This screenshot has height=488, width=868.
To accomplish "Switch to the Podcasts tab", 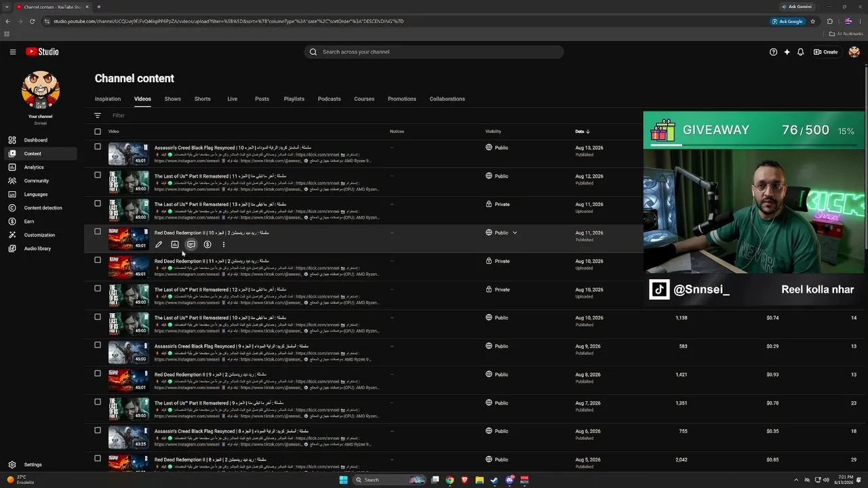I will point(330,99).
